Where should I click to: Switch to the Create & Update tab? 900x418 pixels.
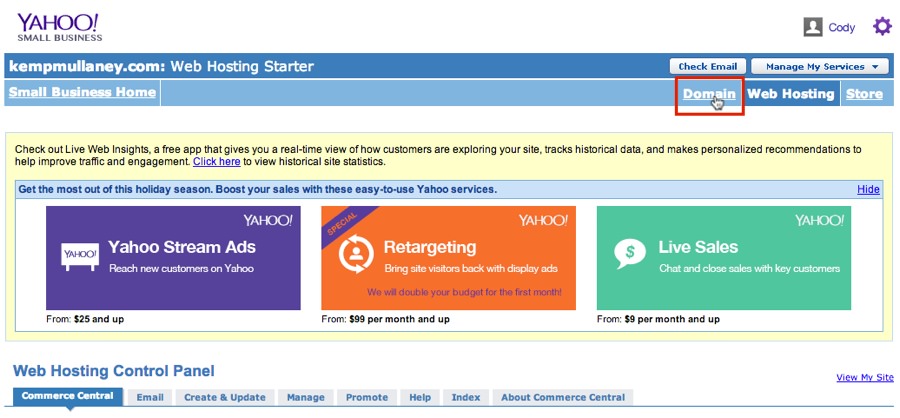(225, 397)
